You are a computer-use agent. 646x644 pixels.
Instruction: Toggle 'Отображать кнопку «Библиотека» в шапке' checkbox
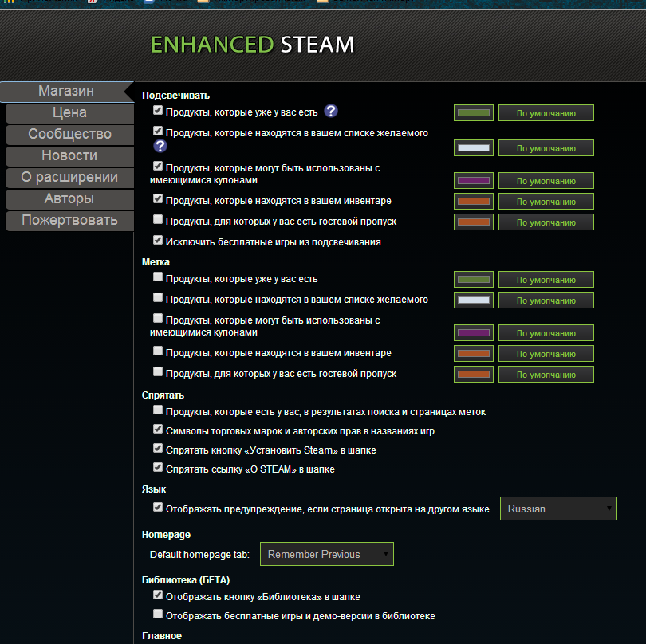click(x=158, y=595)
